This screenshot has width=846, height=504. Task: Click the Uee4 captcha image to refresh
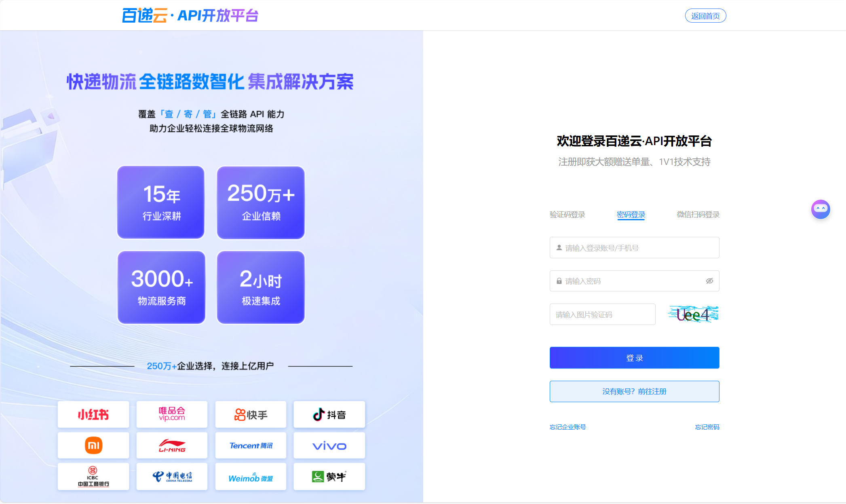click(x=692, y=314)
